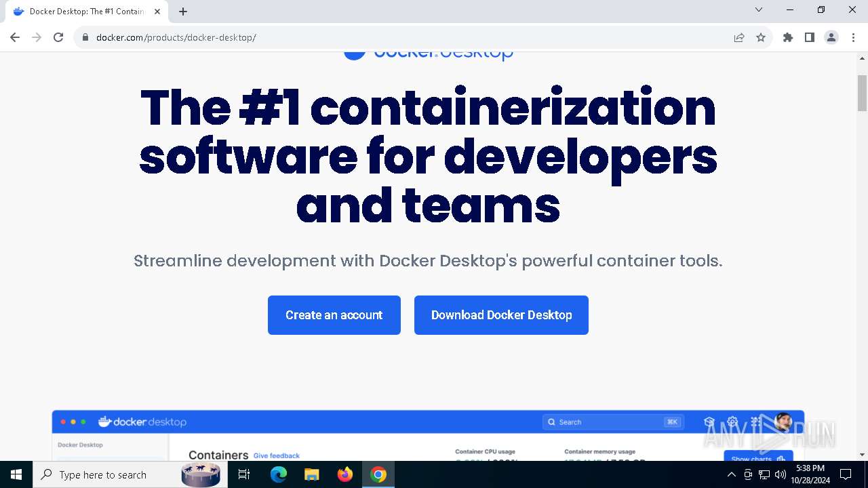The height and width of the screenshot is (488, 868).
Task: Open a new browser tab
Action: pos(183,12)
